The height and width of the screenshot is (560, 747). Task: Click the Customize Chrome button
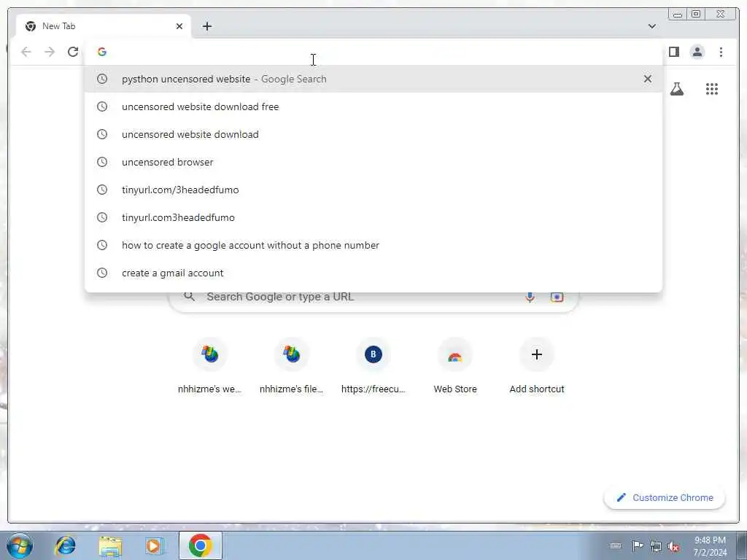click(665, 497)
